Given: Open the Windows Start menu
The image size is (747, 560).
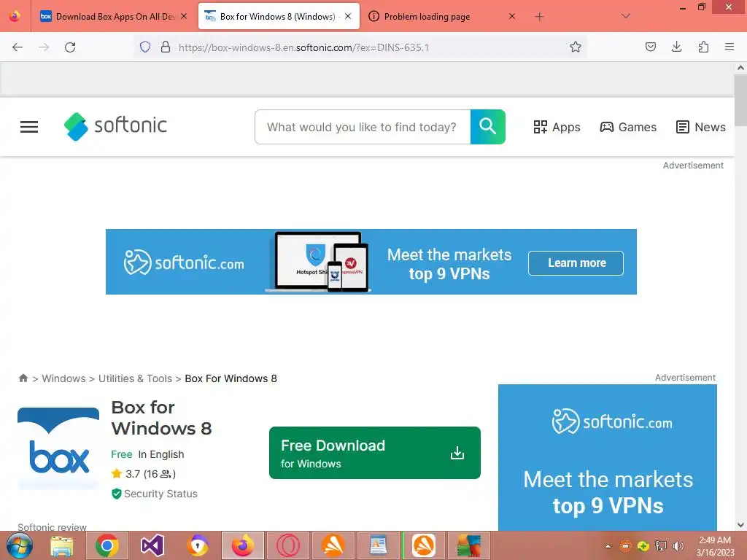Looking at the screenshot, I should pos(20,545).
